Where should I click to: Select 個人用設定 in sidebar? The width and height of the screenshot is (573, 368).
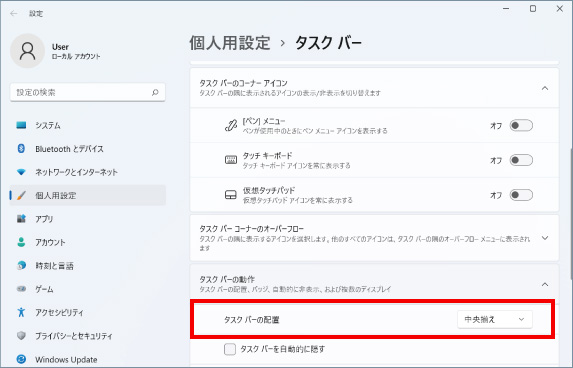[x=88, y=196]
